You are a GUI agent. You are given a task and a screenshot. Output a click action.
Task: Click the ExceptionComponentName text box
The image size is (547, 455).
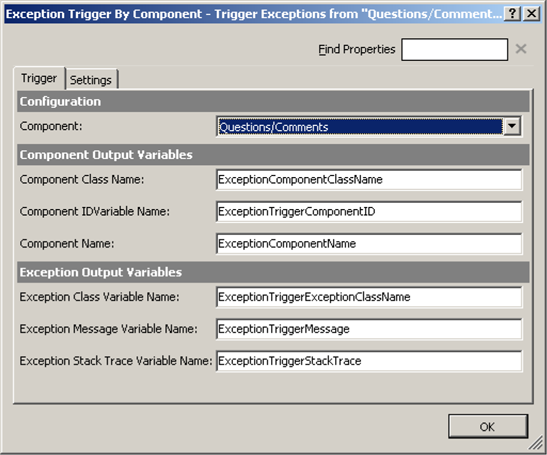pyautogui.click(x=369, y=244)
